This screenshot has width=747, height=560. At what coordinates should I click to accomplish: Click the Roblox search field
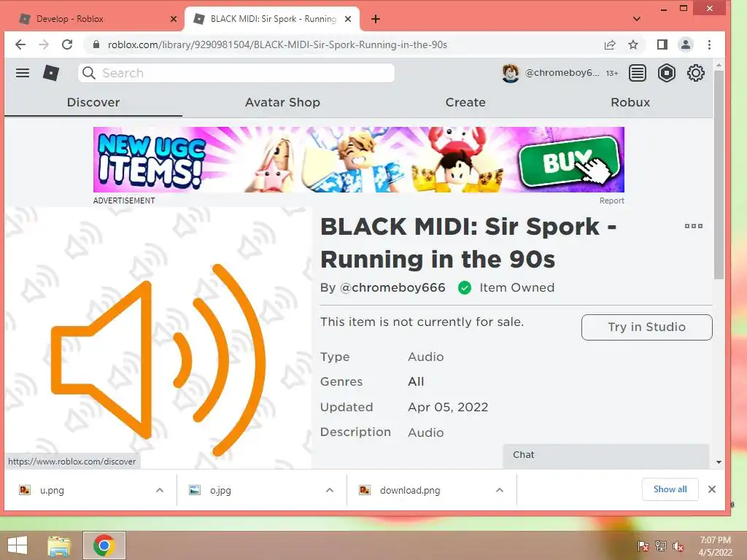click(236, 73)
